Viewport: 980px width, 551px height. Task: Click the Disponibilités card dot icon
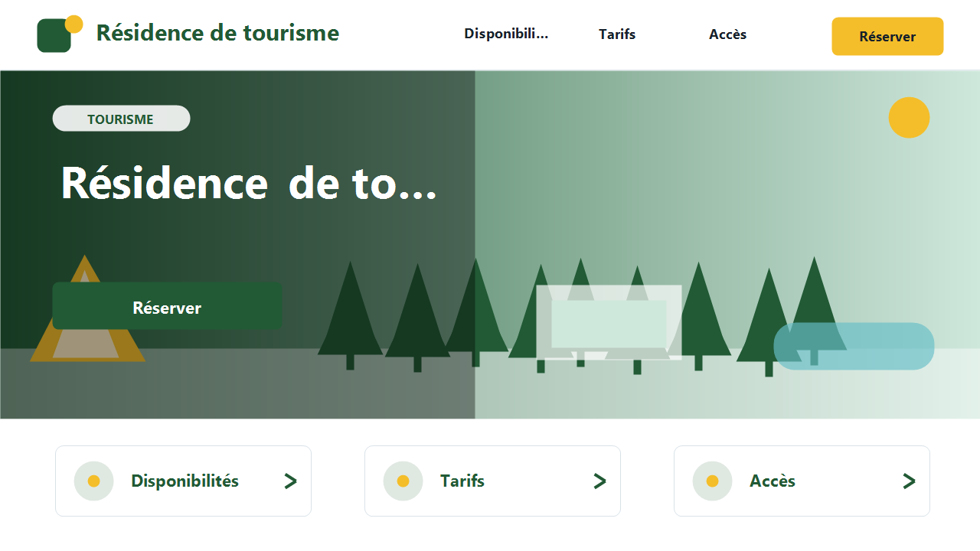94,481
